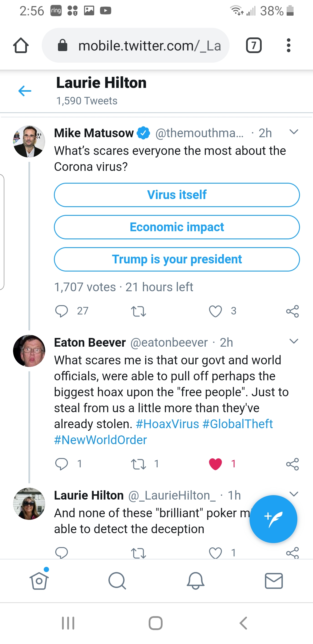This screenshot has height=644, width=313.
Task: Go to Twitter home timeline tab
Action: pos(39,581)
